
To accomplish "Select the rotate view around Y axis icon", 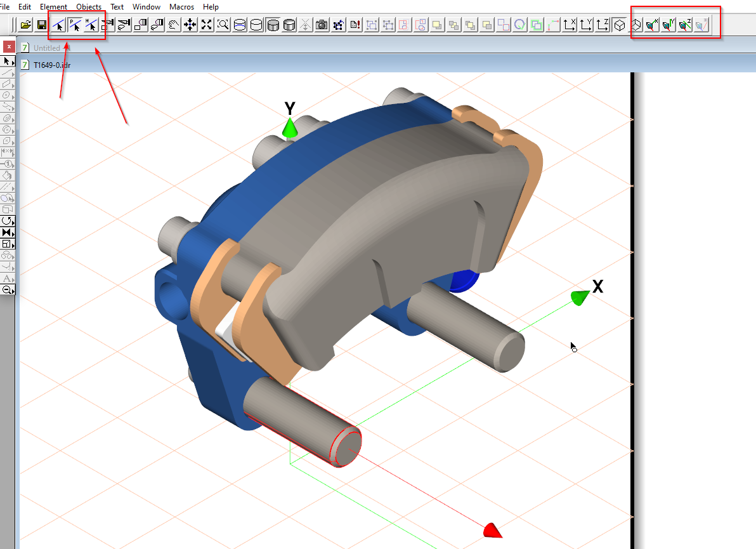I will pos(668,25).
